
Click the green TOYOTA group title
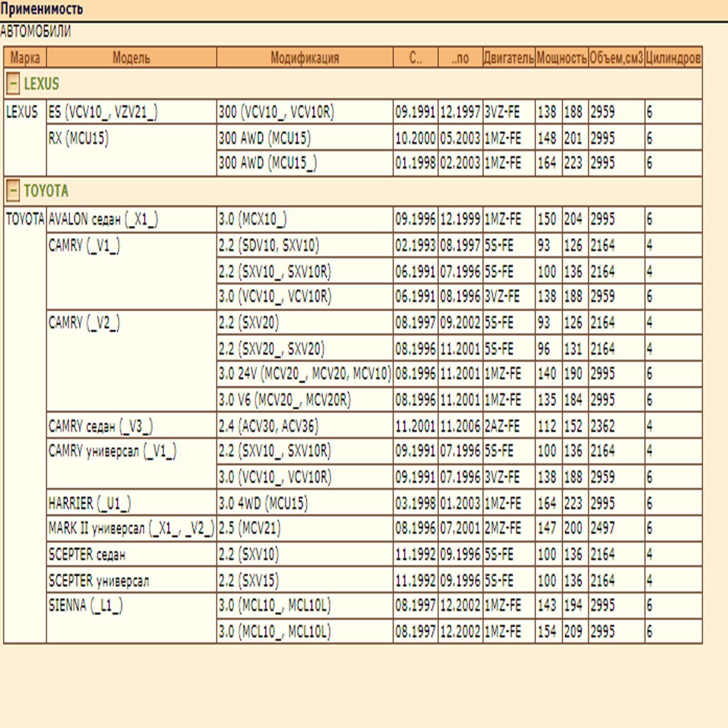coord(46,191)
